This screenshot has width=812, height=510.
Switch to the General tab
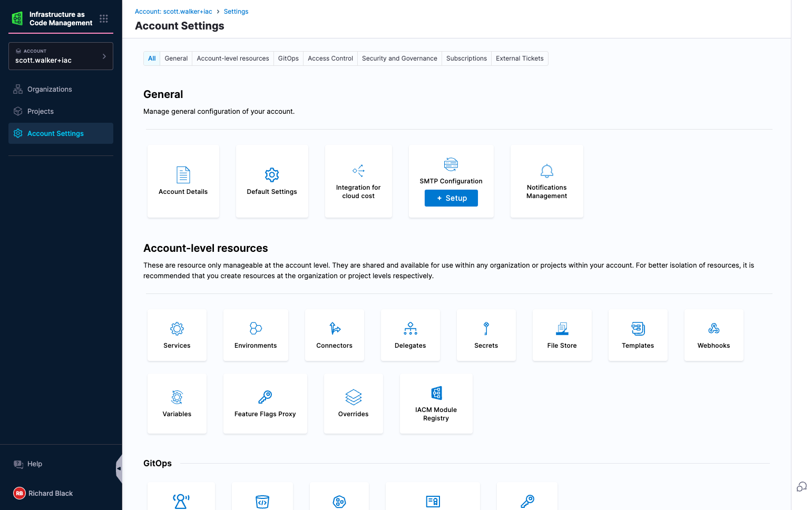click(x=176, y=58)
